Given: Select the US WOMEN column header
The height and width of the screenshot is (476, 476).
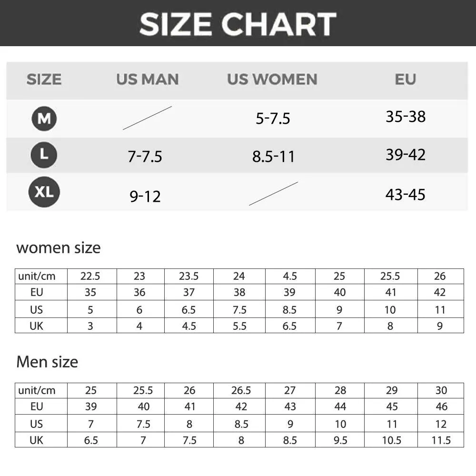Looking at the screenshot, I should pos(272,79).
